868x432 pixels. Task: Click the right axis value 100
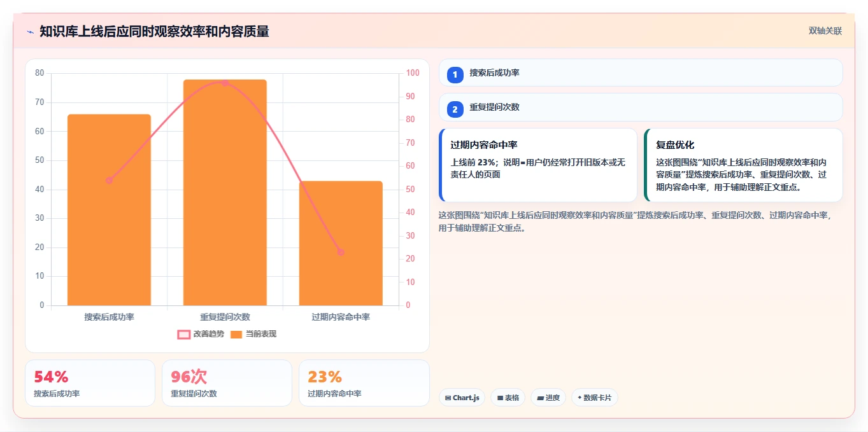click(413, 73)
